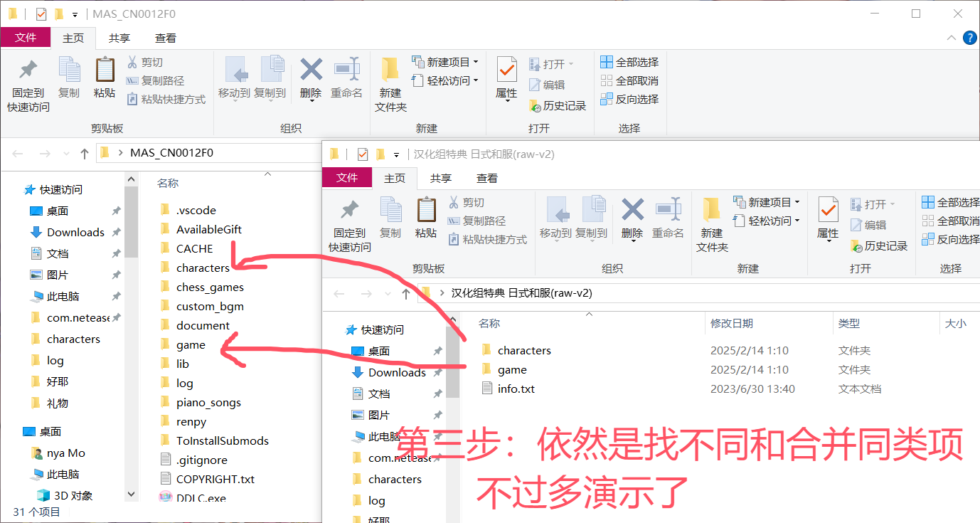
Task: Collapse the ribbon with the chevron arrow
Action: coord(952,38)
